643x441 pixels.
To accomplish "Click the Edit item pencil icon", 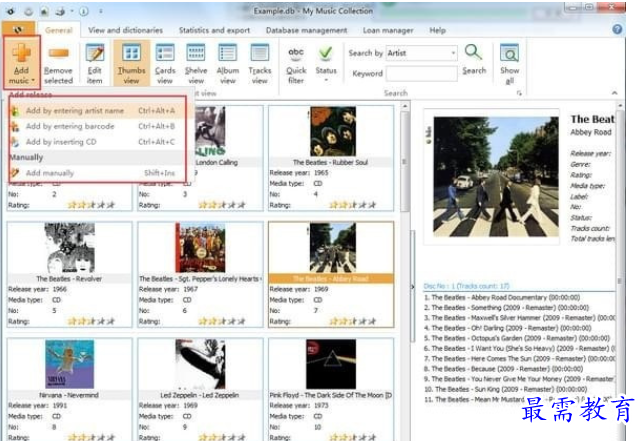I will (x=95, y=54).
